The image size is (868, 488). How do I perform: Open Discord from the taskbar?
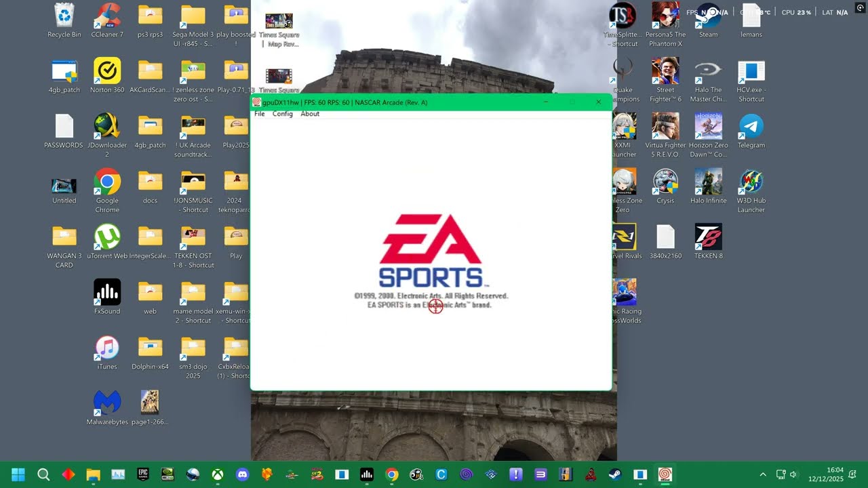click(x=242, y=474)
